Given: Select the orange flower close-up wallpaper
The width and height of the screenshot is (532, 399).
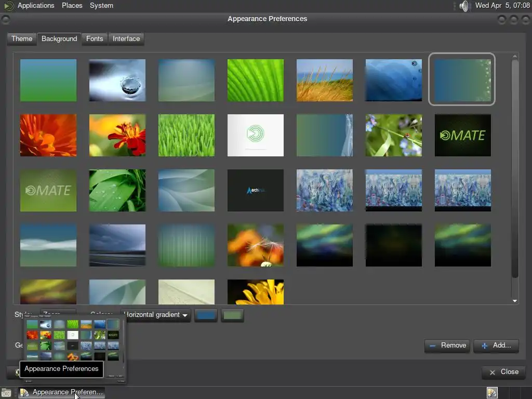Looking at the screenshot, I should (48, 135).
